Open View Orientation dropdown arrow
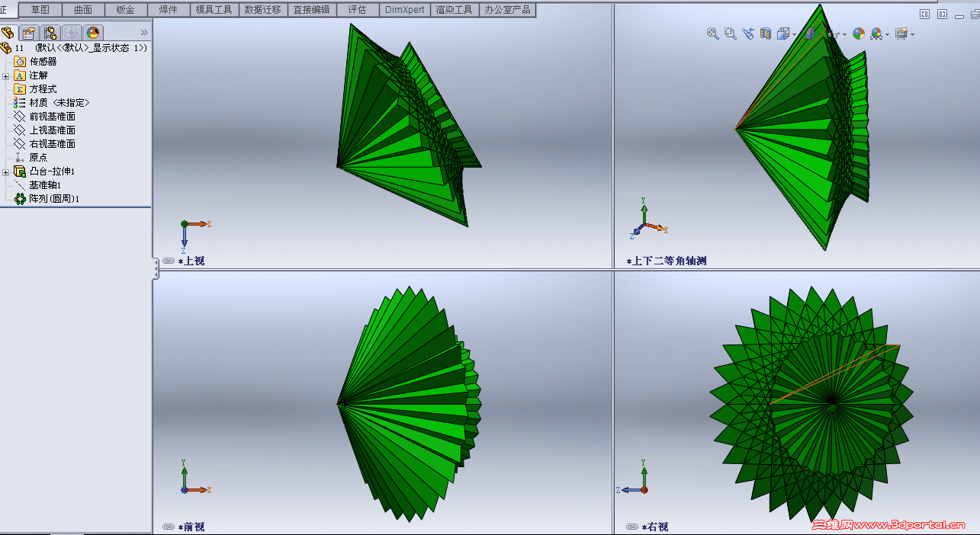The image size is (980, 535). pyautogui.click(x=795, y=34)
